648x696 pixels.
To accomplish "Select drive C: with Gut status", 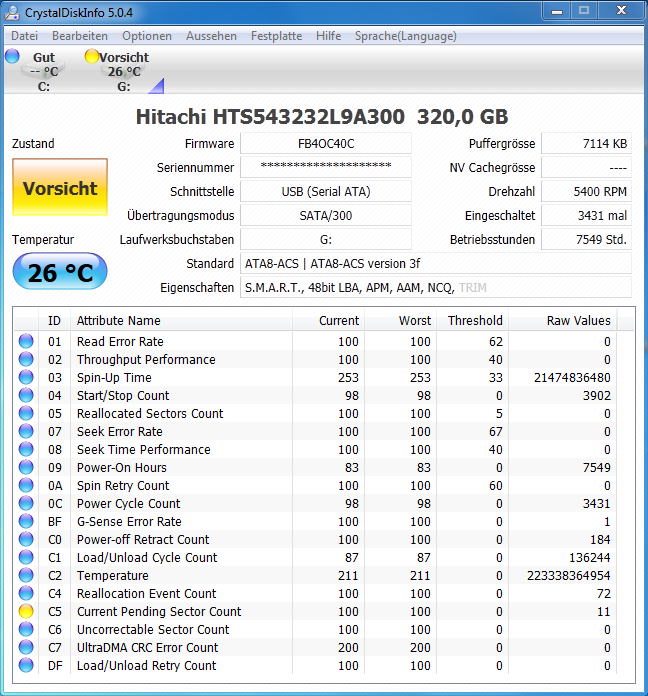I will point(44,71).
